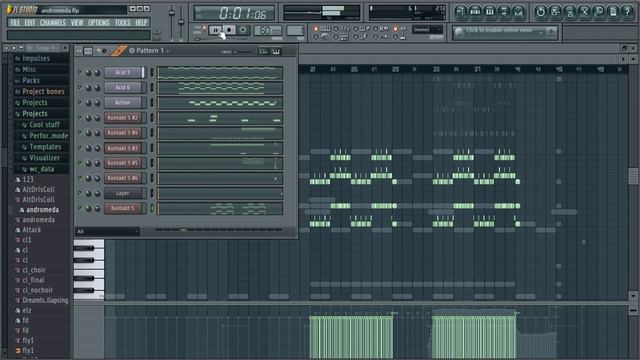Click the orange diagonal pattern icon beside Pattern 1
This screenshot has height=360, width=640.
(x=118, y=51)
